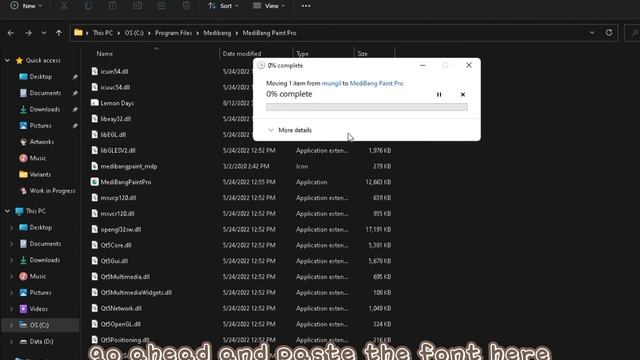Click the Delete toolbar icon
Viewport: 640px width, 360px height.
[x=187, y=6]
